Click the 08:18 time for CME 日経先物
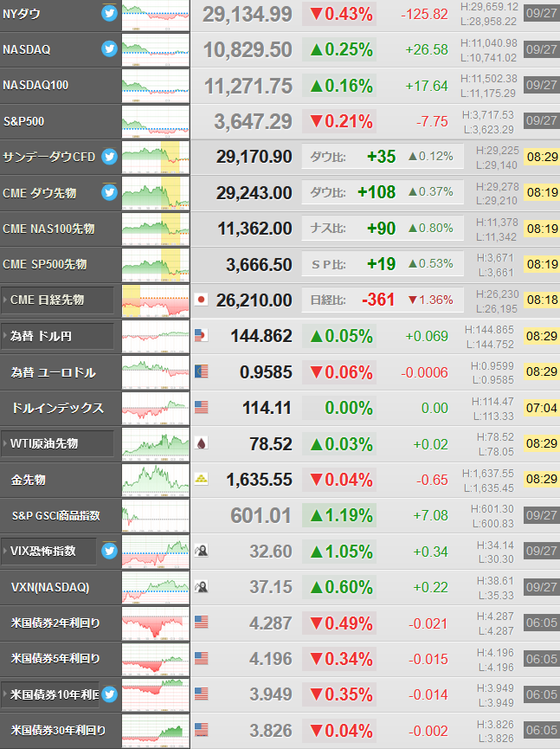This screenshot has height=749, width=560. (541, 300)
